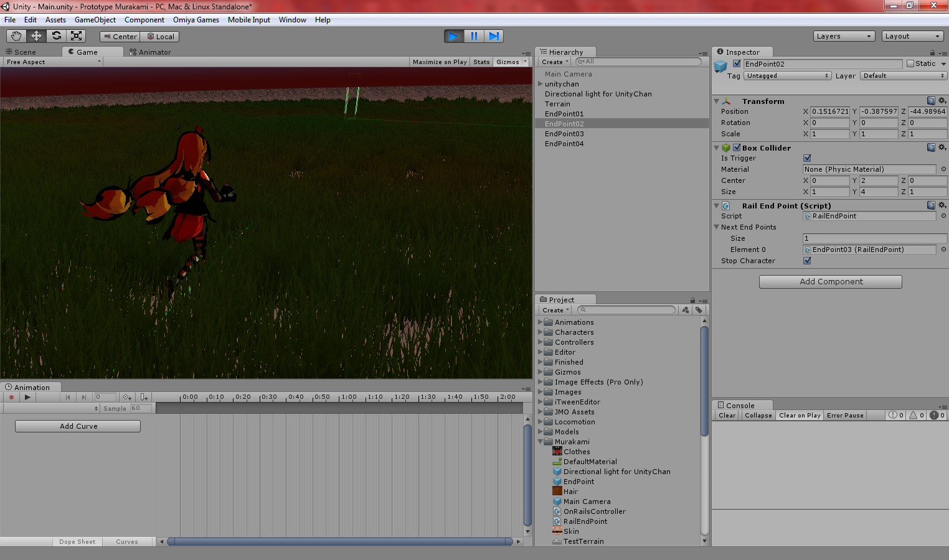The image size is (949, 560).
Task: Open Rail End Point script gear menu
Action: coord(942,205)
